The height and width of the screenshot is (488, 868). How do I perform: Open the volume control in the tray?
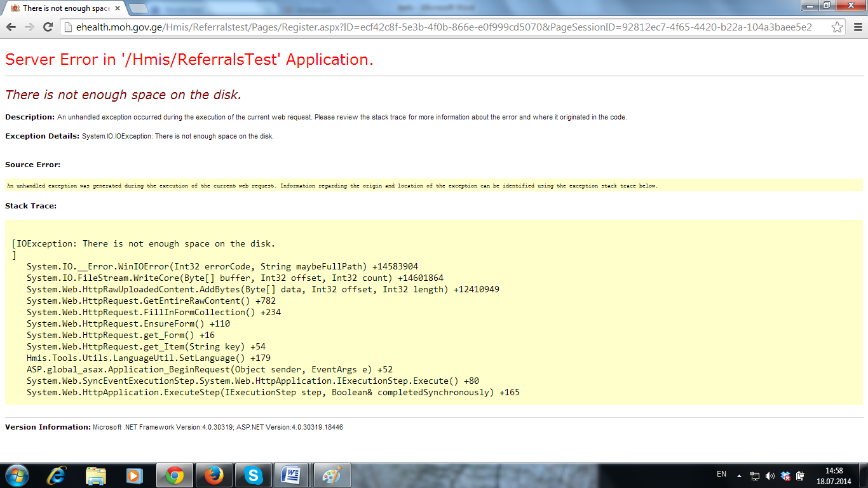pos(770,475)
